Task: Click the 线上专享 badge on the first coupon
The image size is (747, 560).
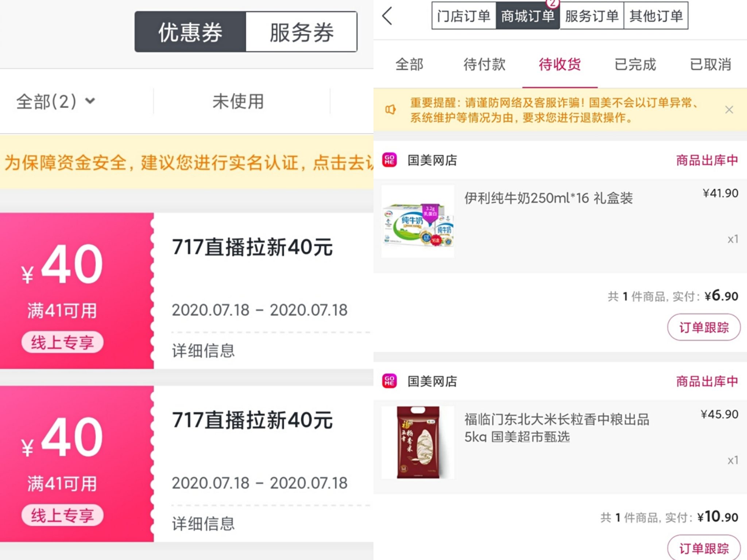Action: pyautogui.click(x=62, y=342)
